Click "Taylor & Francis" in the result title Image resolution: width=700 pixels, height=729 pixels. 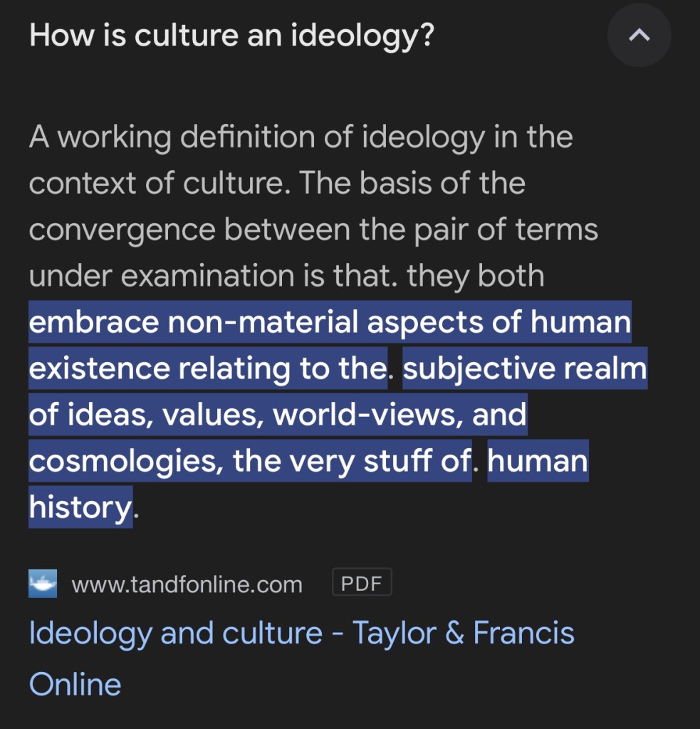pyautogui.click(x=463, y=633)
